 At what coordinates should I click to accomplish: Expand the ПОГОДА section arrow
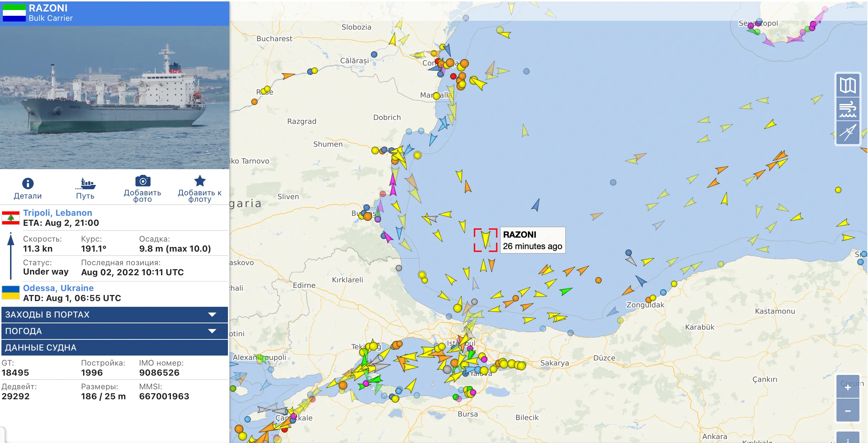tap(212, 331)
